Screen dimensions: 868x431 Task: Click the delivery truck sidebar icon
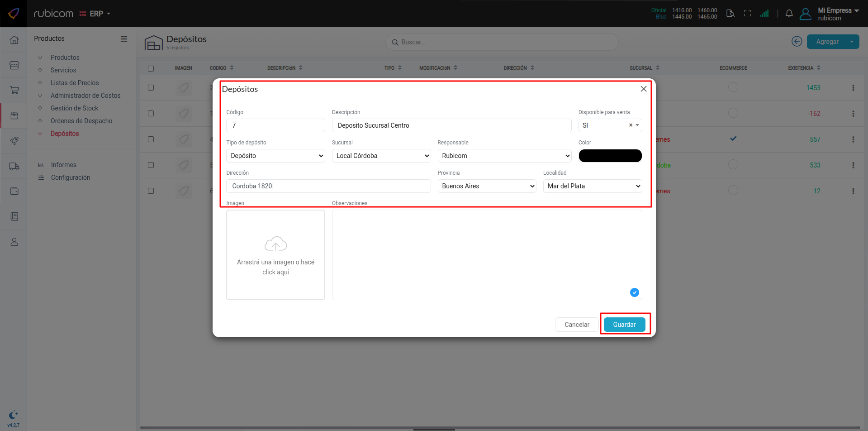tap(14, 166)
